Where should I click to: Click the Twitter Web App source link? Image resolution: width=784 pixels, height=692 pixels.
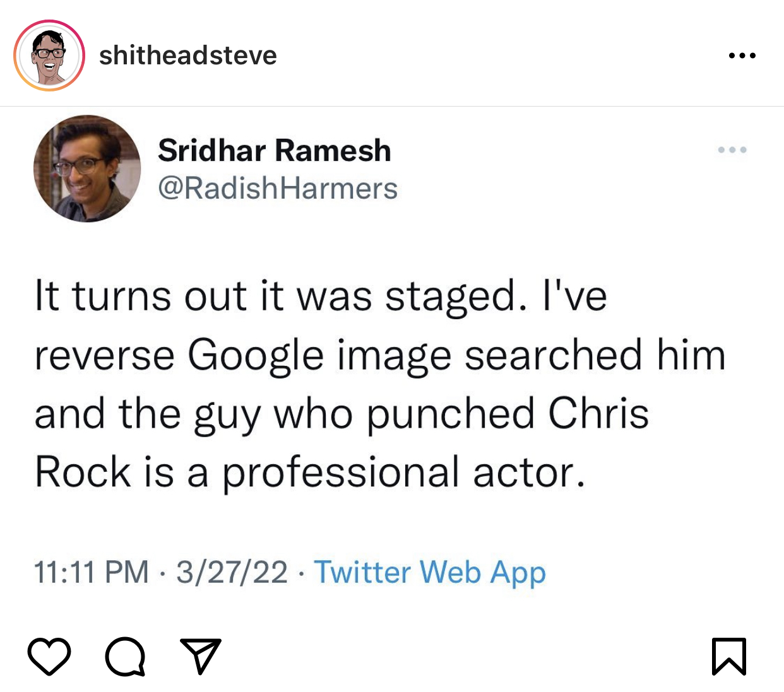point(430,572)
